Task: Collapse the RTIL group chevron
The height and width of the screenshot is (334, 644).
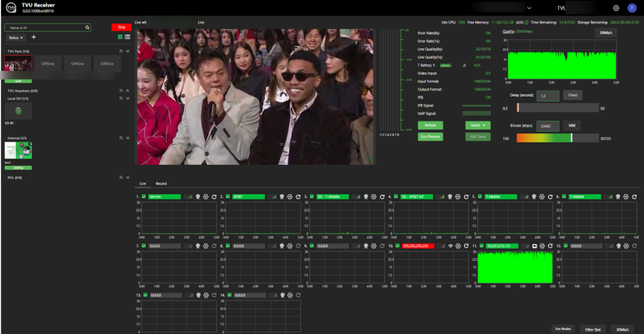Action: pos(127,177)
